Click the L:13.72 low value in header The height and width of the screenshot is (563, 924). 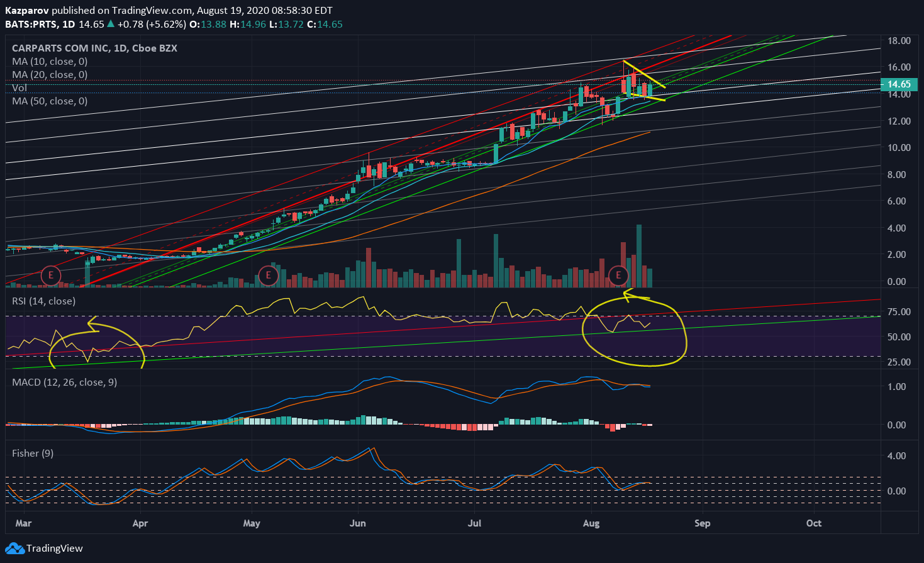coord(286,24)
